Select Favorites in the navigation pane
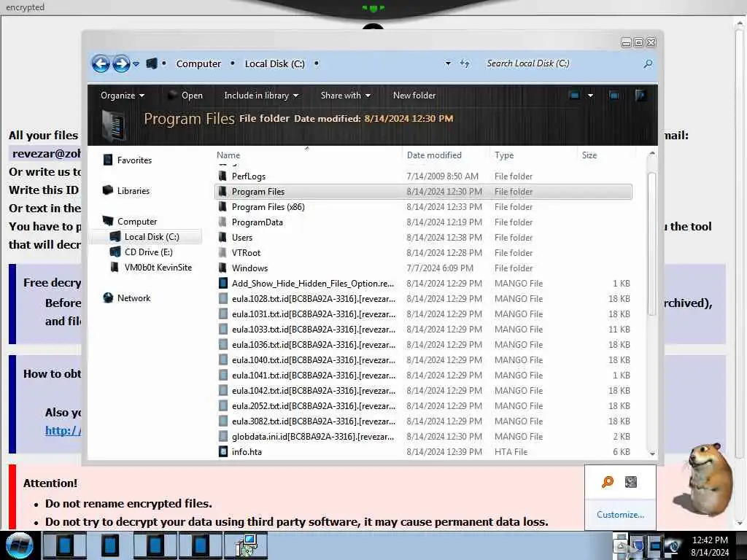 coord(128,160)
